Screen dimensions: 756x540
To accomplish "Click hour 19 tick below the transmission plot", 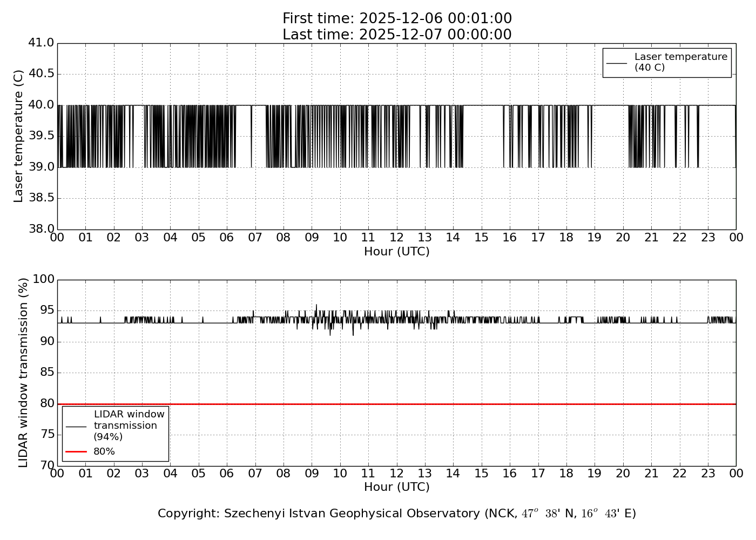I will coord(595,474).
